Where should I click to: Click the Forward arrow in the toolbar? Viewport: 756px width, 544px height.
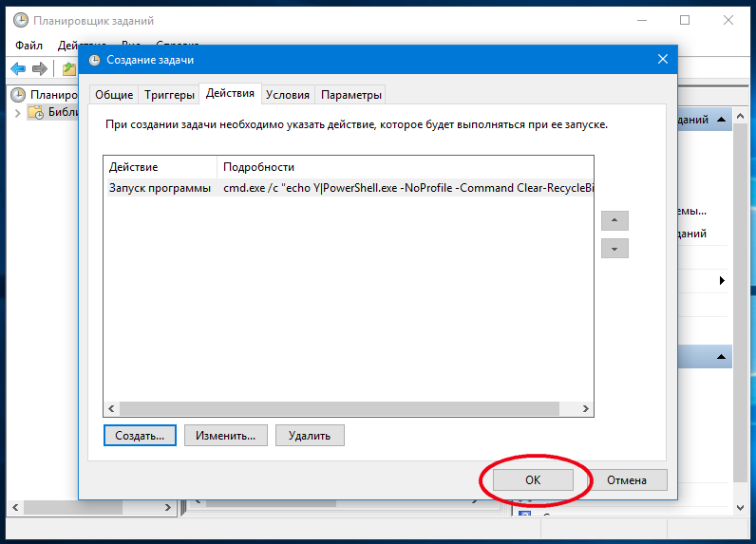(40, 68)
